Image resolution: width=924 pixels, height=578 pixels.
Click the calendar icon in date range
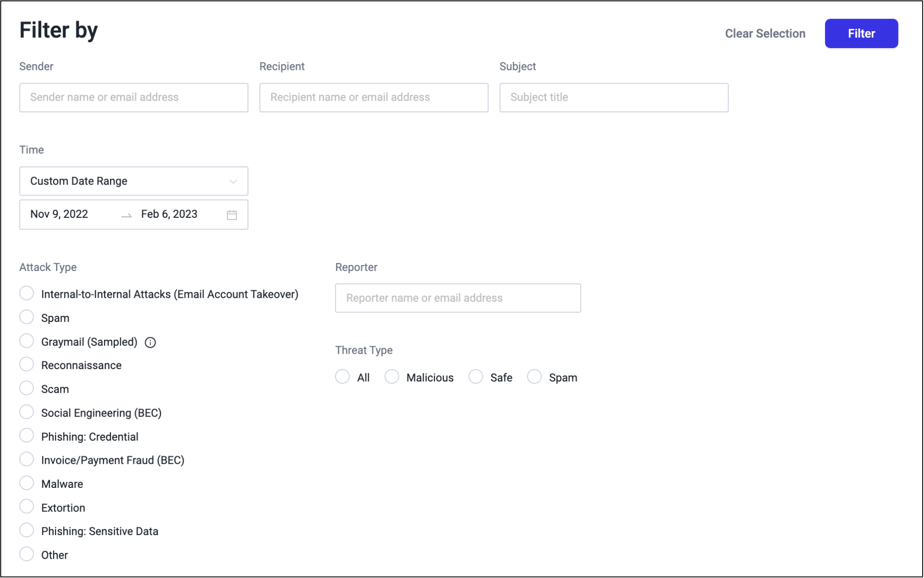coord(232,215)
